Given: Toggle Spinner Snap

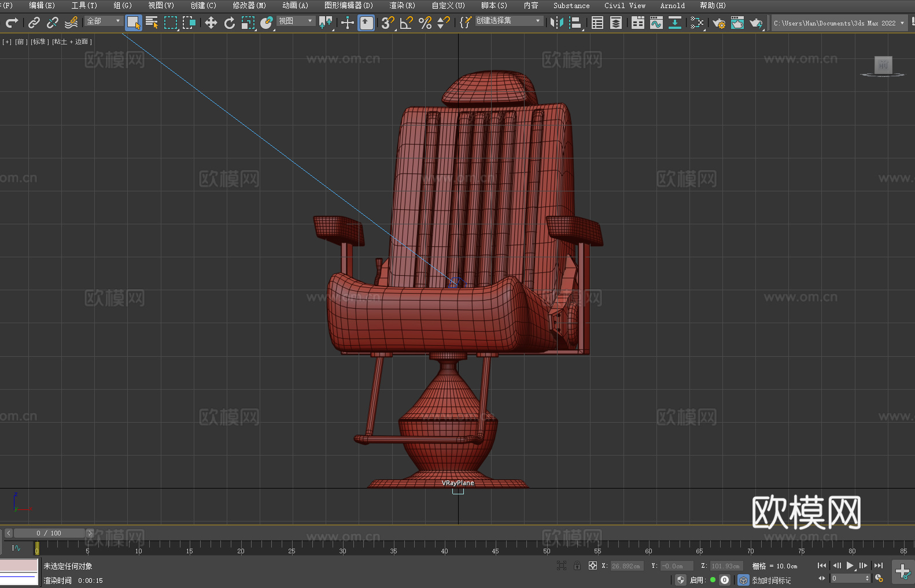Looking at the screenshot, I should point(444,23).
